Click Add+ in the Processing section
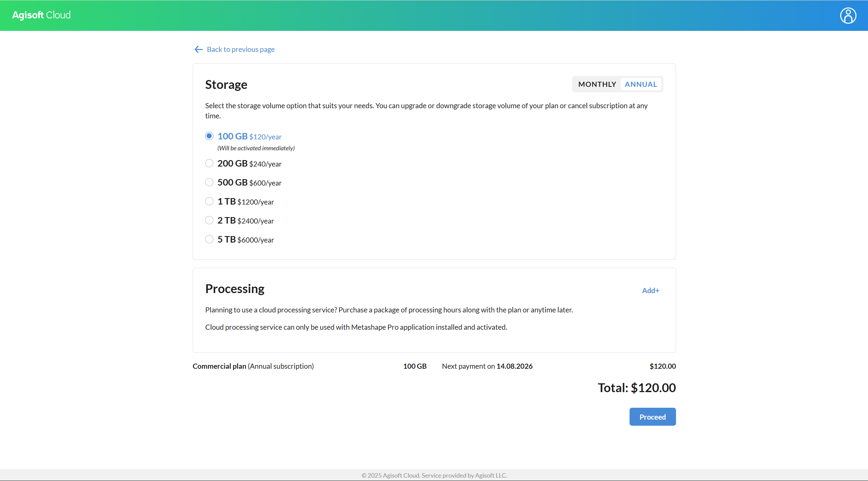The image size is (868, 481). coord(650,290)
